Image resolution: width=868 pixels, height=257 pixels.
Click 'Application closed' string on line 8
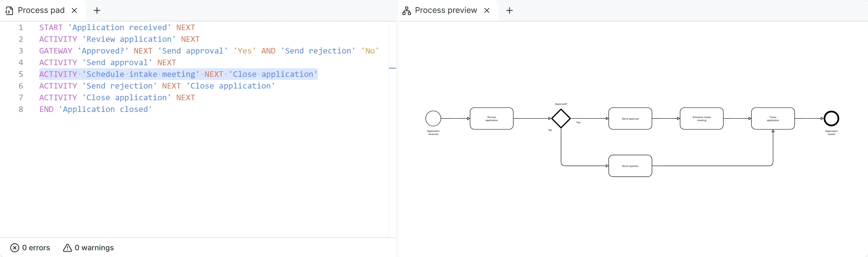coord(106,109)
